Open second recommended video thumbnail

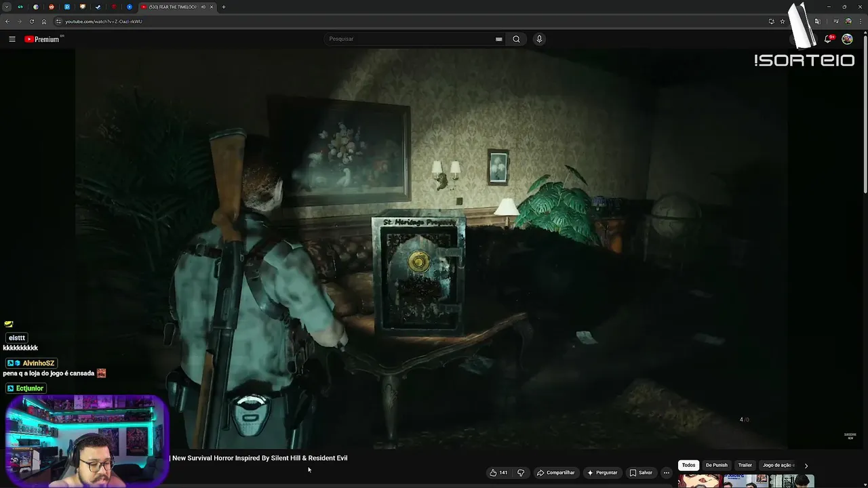point(745,481)
